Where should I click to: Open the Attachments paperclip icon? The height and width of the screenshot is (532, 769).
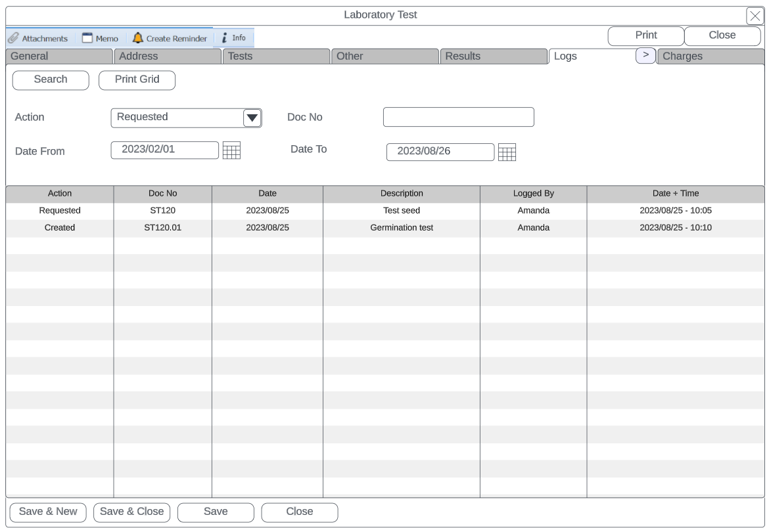(14, 38)
